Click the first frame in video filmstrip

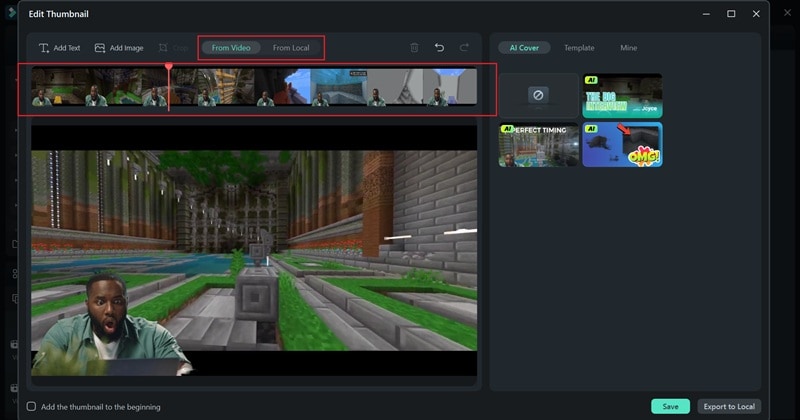(x=59, y=87)
